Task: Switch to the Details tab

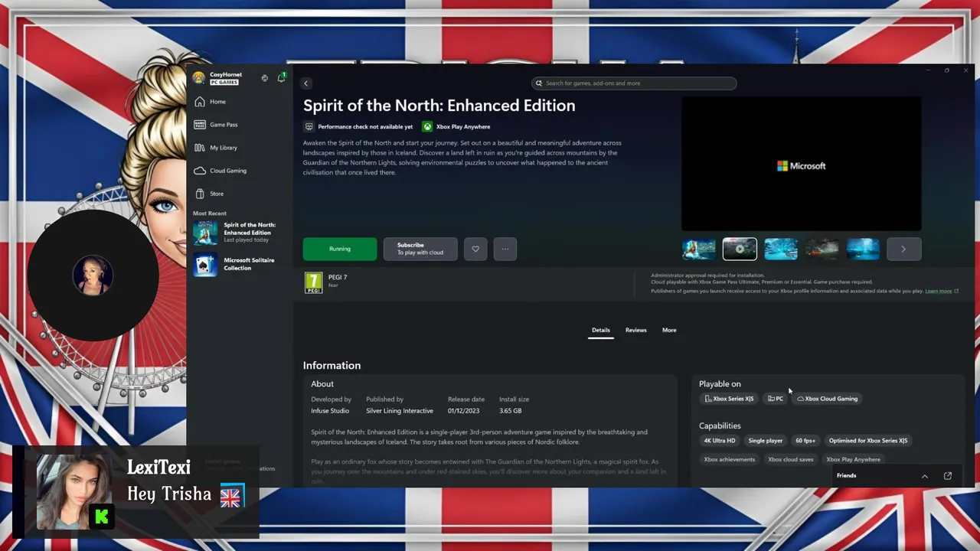Action: coord(601,331)
